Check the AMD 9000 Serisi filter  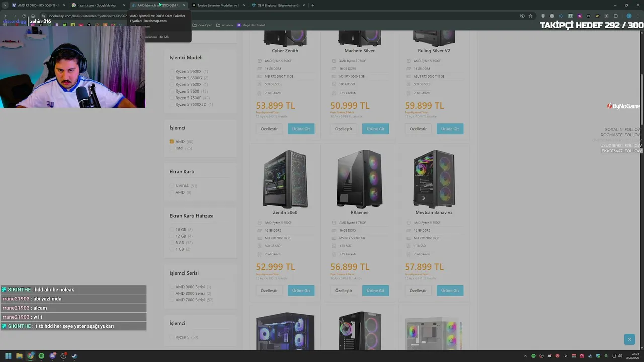(x=172, y=287)
